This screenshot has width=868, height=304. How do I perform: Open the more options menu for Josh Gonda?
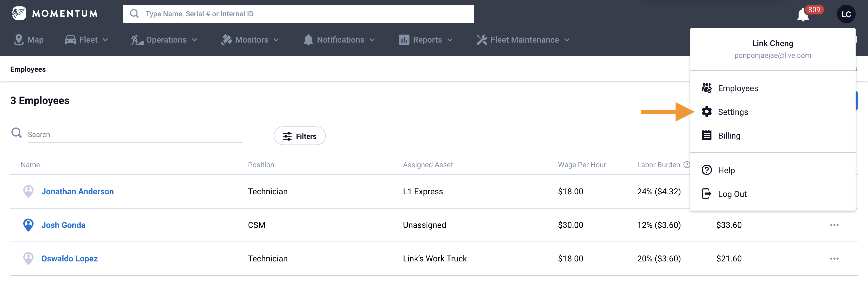834,225
